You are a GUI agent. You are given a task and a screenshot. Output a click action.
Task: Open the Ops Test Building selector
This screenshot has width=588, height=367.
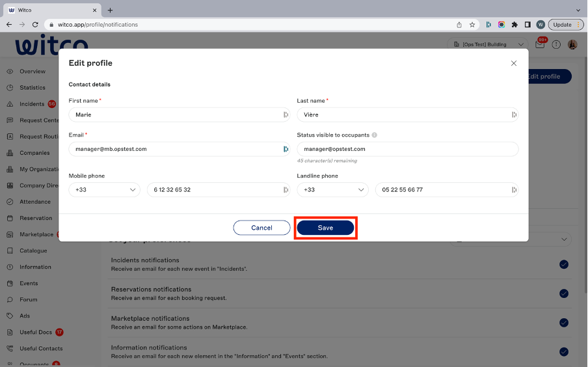[487, 44]
